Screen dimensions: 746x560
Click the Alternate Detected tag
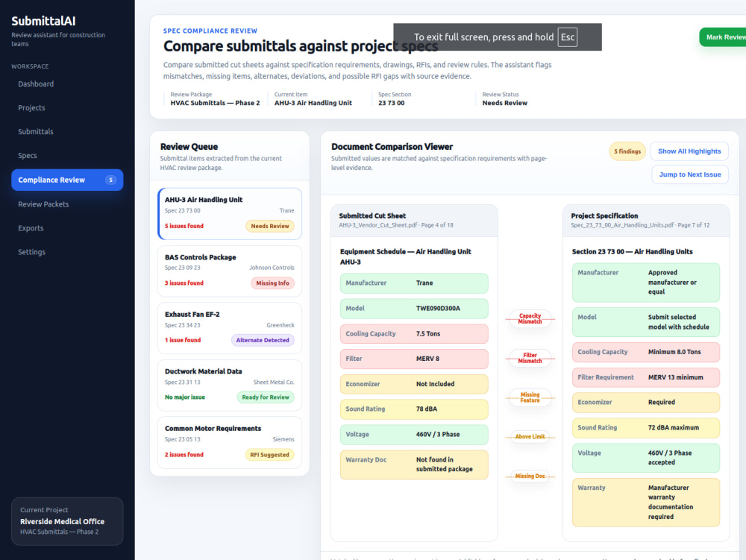pos(263,340)
